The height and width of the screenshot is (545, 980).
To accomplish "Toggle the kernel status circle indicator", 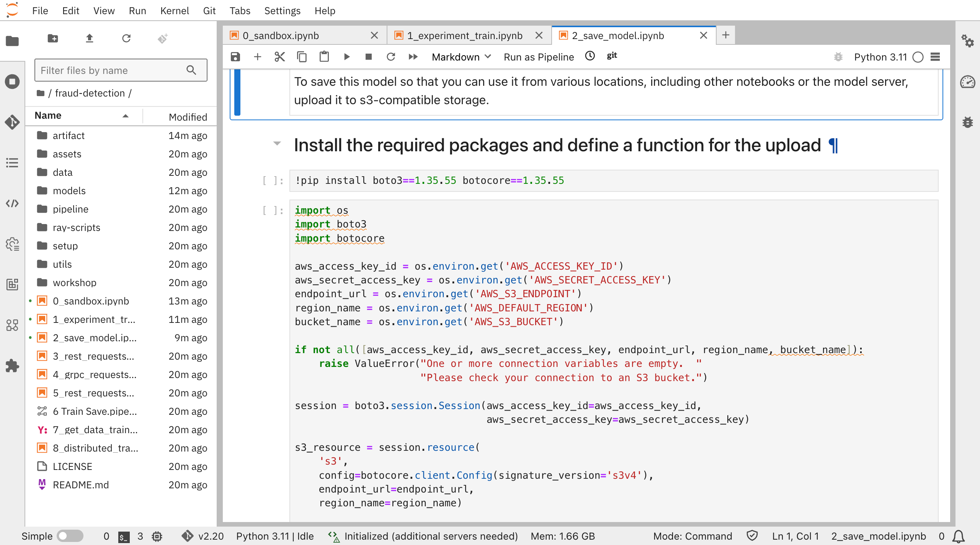I will (x=918, y=57).
